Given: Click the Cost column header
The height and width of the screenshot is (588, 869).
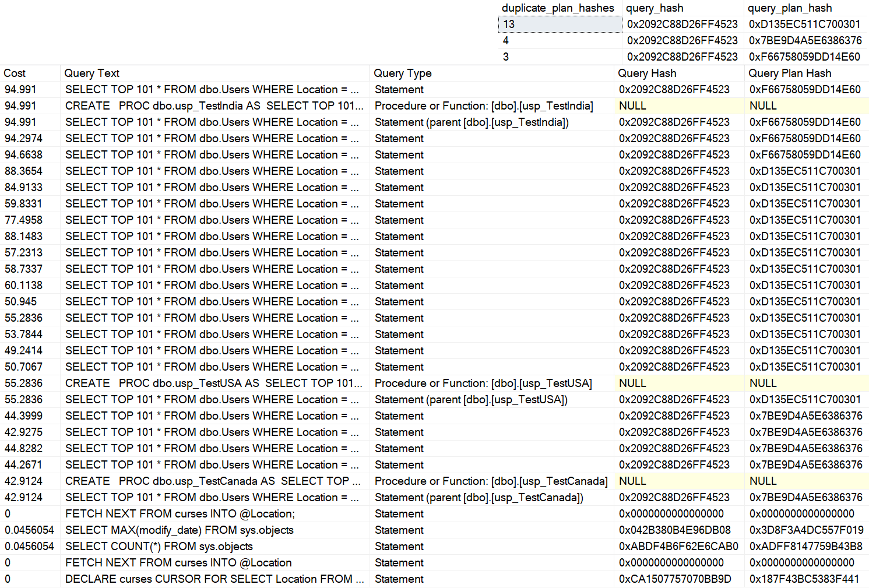Looking at the screenshot, I should coord(14,73).
